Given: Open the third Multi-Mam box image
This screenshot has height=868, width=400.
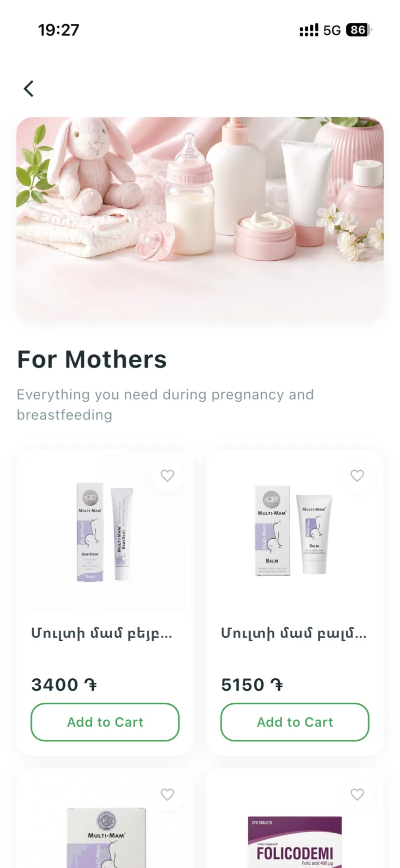Looking at the screenshot, I should (106, 837).
